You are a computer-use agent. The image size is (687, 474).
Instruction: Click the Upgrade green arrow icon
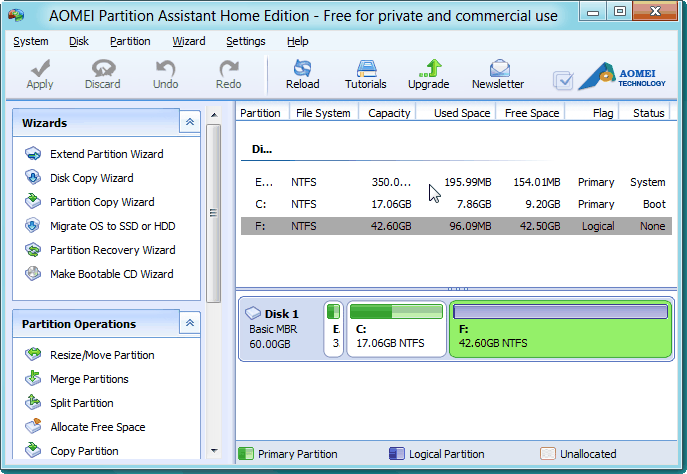(429, 68)
